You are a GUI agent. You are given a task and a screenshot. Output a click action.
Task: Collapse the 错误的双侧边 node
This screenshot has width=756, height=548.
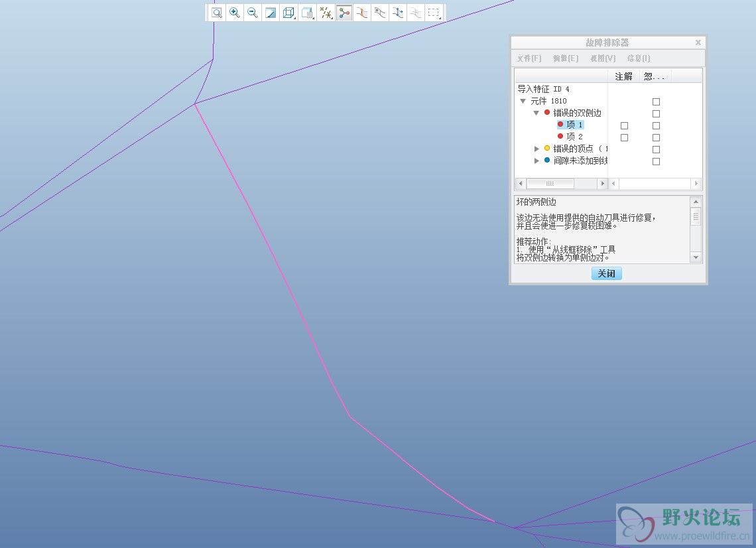(536, 113)
